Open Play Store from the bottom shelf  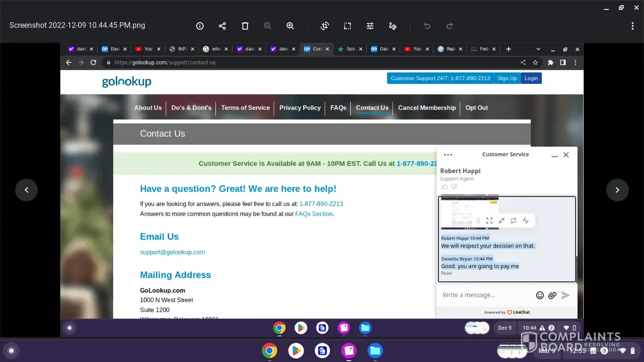click(296, 351)
